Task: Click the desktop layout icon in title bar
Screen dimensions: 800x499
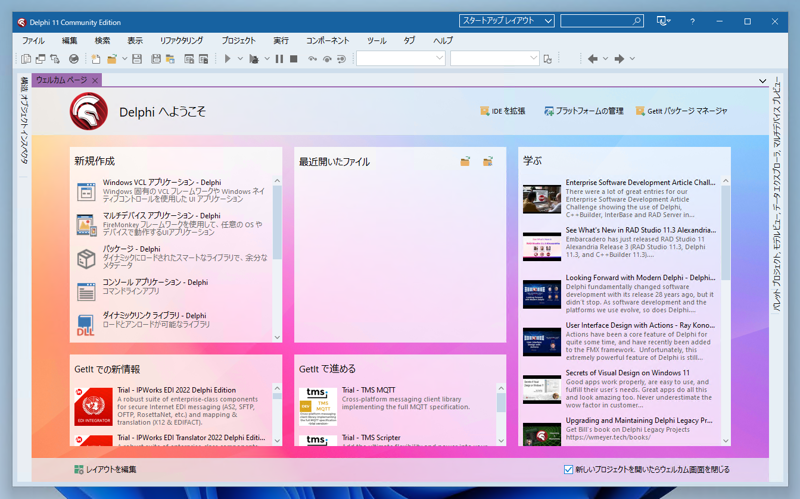Action: [x=663, y=21]
